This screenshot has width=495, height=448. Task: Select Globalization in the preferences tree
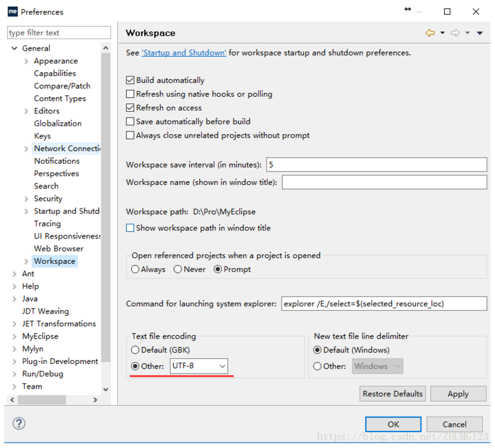(58, 124)
